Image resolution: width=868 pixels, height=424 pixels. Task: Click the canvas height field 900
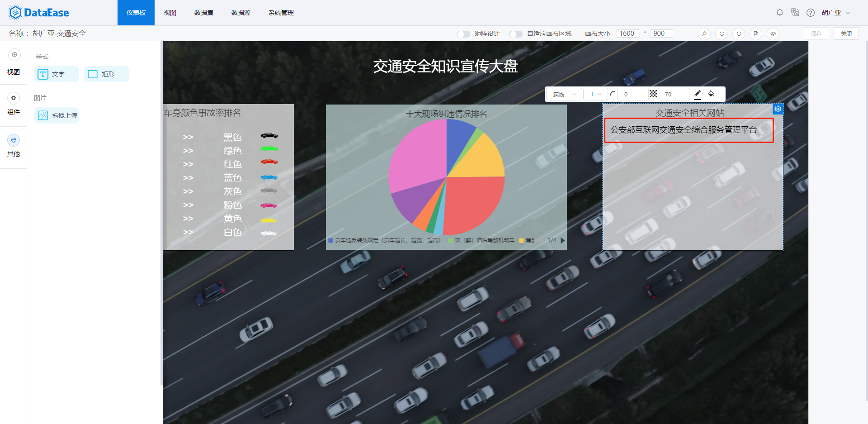pos(662,33)
